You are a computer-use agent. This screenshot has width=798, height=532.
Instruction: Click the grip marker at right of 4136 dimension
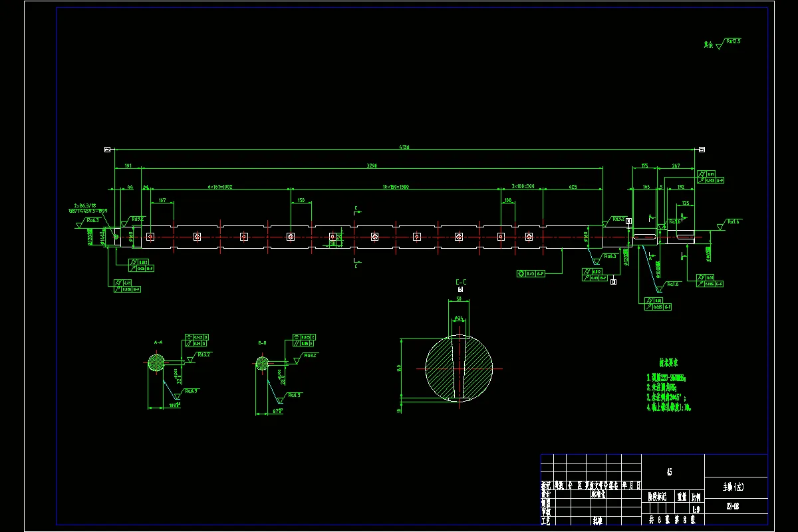pos(702,150)
